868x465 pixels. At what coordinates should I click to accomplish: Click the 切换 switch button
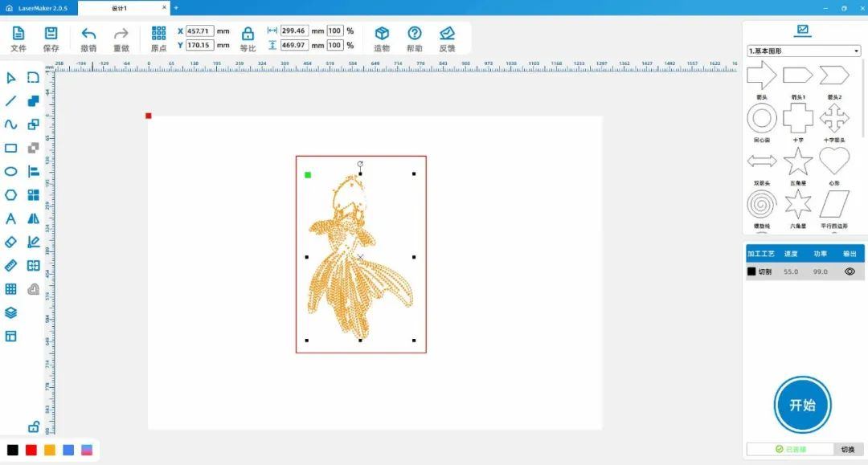coord(848,450)
